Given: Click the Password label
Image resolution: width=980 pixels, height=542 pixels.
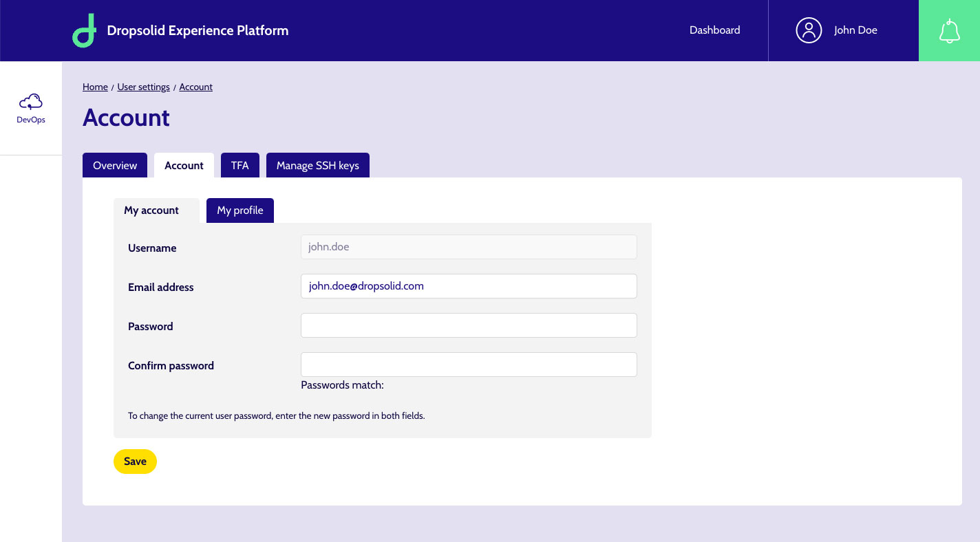Looking at the screenshot, I should [150, 327].
